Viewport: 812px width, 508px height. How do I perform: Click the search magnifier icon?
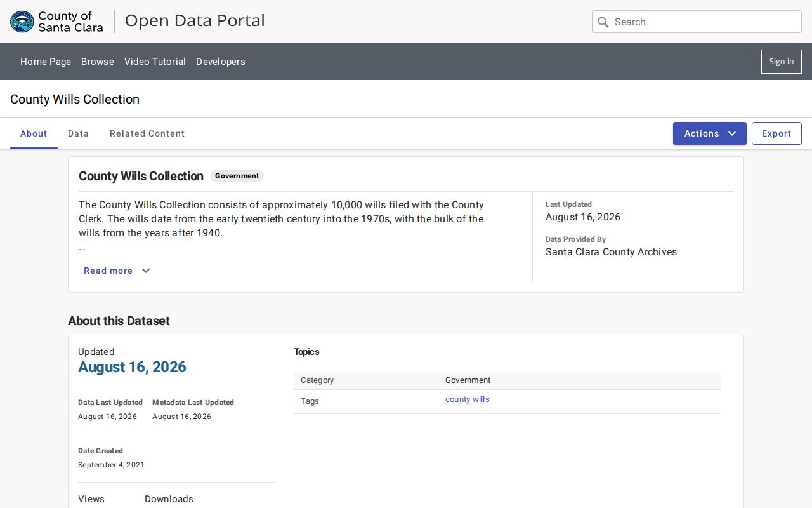point(603,22)
